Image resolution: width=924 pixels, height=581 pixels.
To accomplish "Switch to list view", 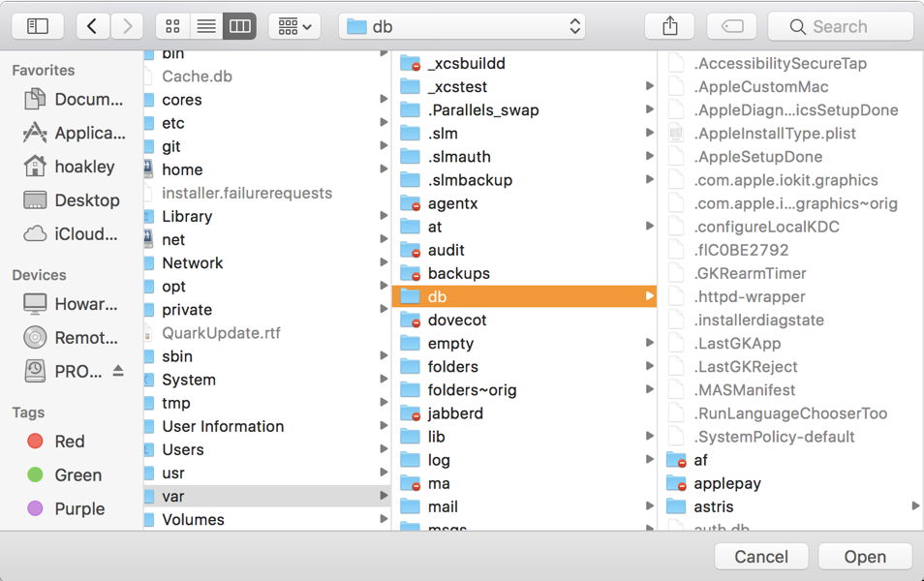I will (x=205, y=26).
